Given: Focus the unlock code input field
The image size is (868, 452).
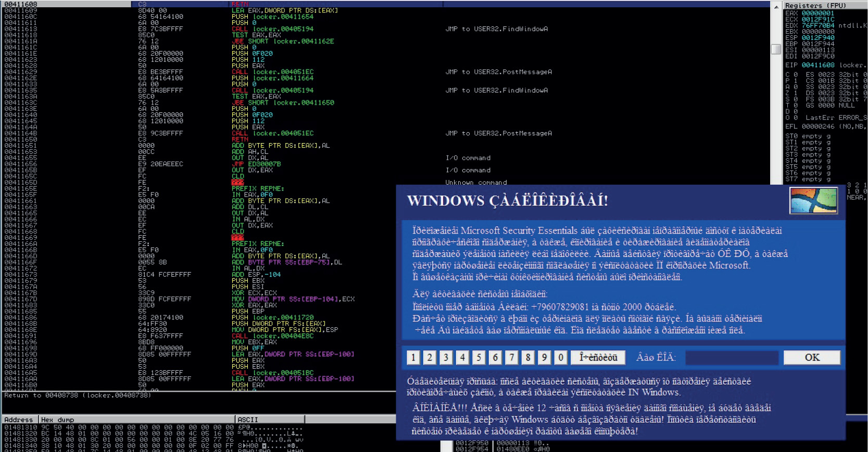Looking at the screenshot, I should 732,357.
